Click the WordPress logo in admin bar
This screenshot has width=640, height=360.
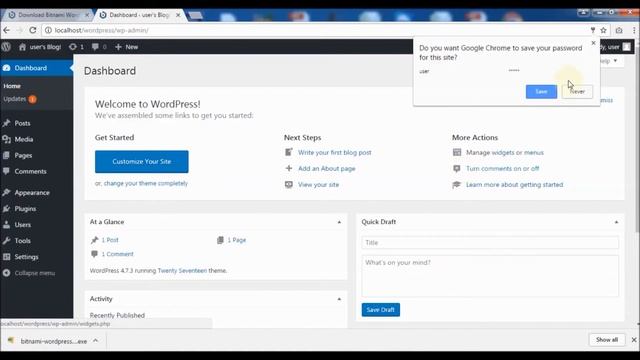point(6,47)
